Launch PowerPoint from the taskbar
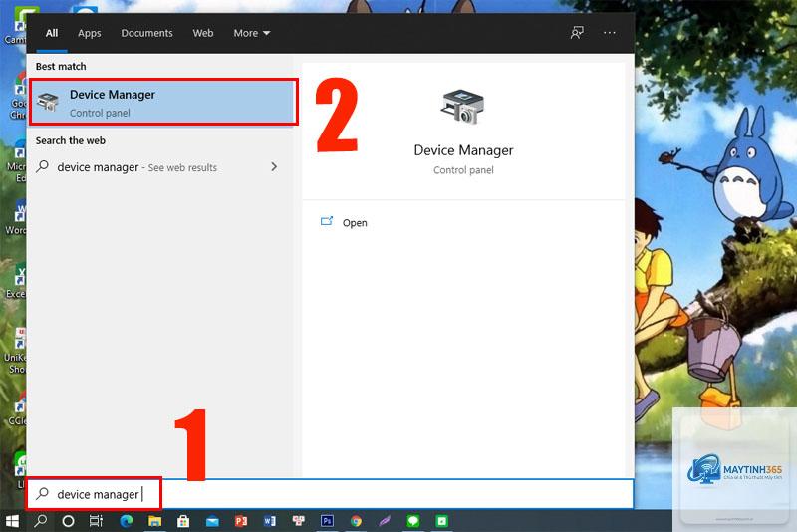The image size is (797, 532). 241,521
